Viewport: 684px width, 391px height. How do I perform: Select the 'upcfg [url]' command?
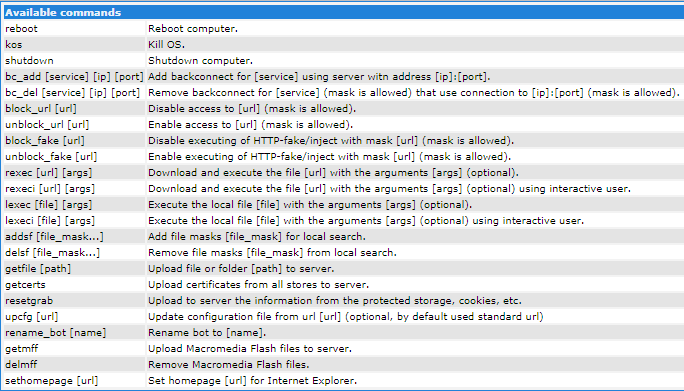pos(31,317)
